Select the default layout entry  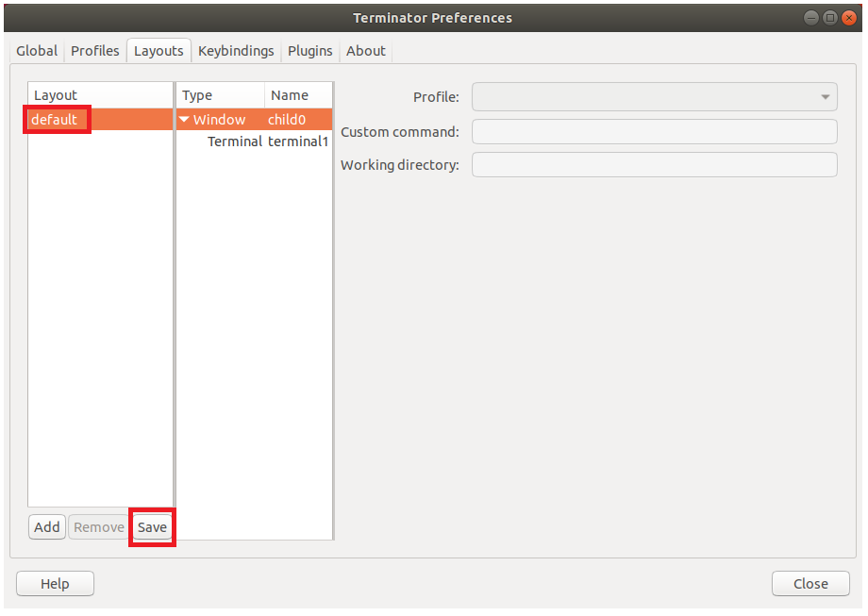pyautogui.click(x=100, y=120)
